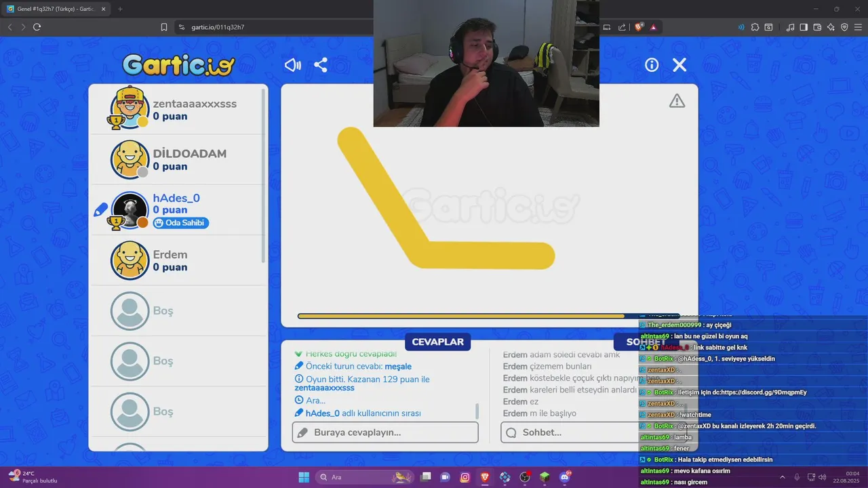This screenshot has height=488, width=868.
Task: Click the blue tab audio indicator
Action: [x=741, y=27]
